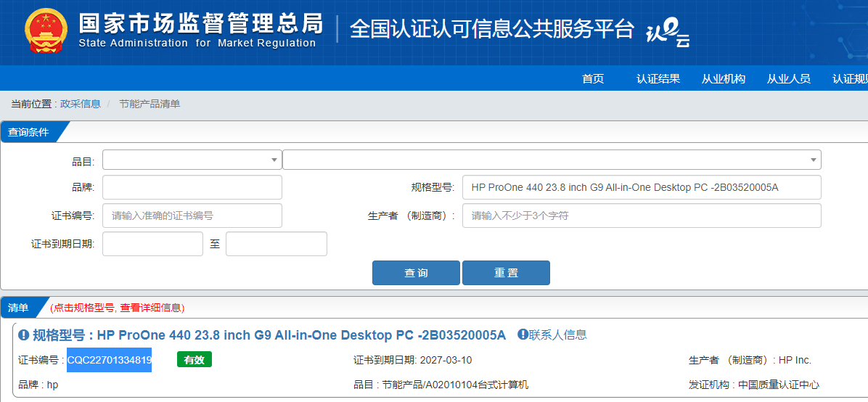Click the red hint (点击规格型号, 查看详细信息)

pyautogui.click(x=118, y=308)
